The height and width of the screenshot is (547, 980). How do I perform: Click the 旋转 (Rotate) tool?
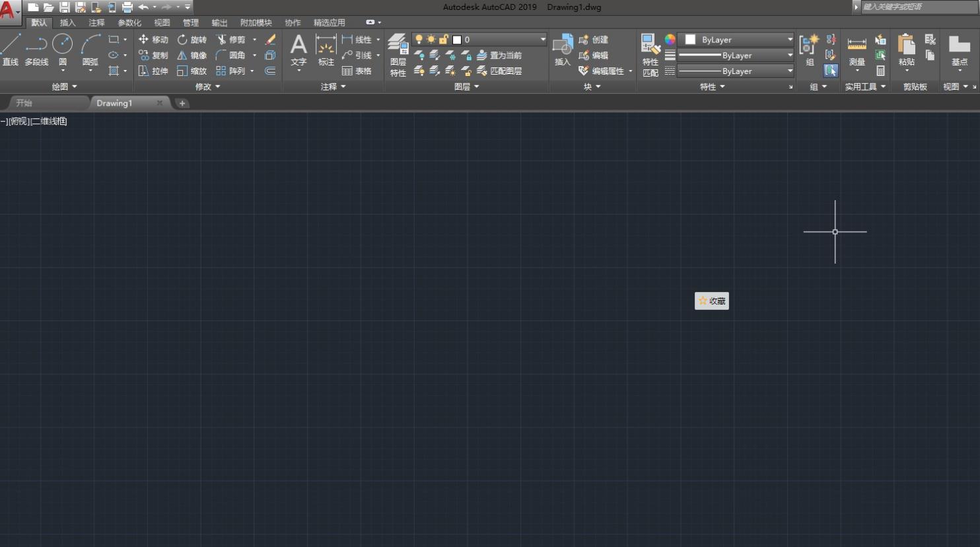(x=192, y=40)
